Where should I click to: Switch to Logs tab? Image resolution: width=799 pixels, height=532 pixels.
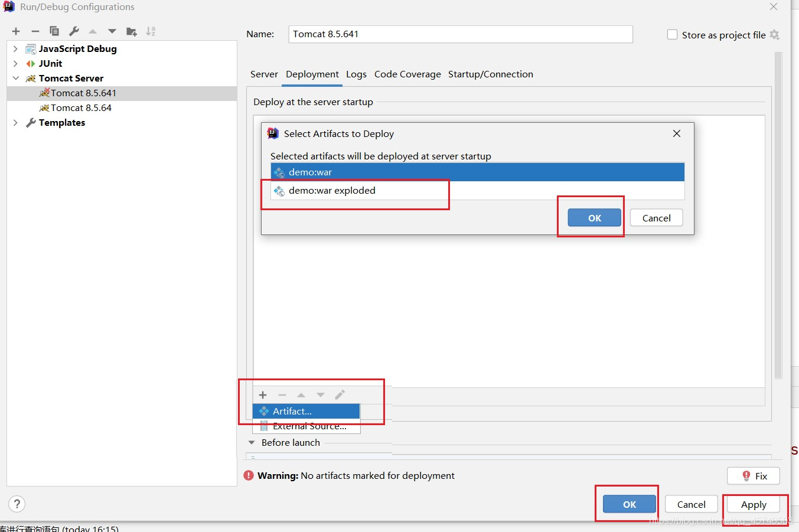(x=356, y=74)
